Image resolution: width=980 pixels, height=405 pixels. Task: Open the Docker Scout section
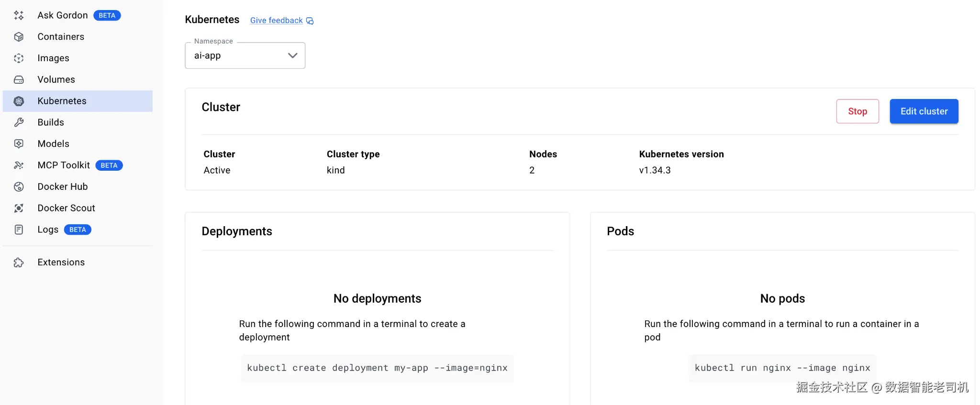pos(78,208)
